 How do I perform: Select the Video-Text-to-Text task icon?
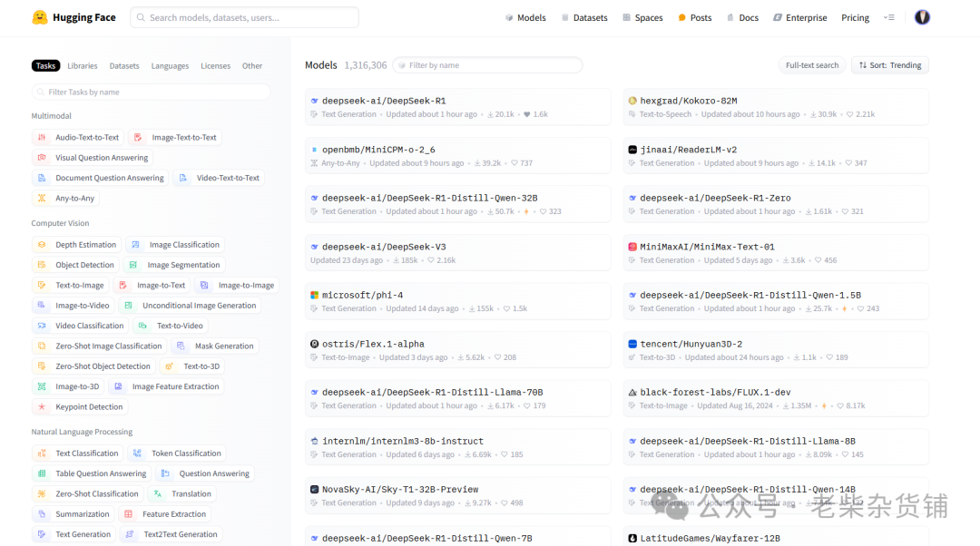(183, 178)
